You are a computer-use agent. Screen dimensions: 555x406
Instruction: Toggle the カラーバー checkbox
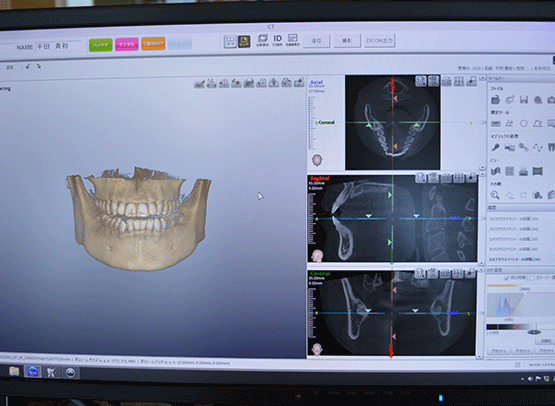click(532, 278)
